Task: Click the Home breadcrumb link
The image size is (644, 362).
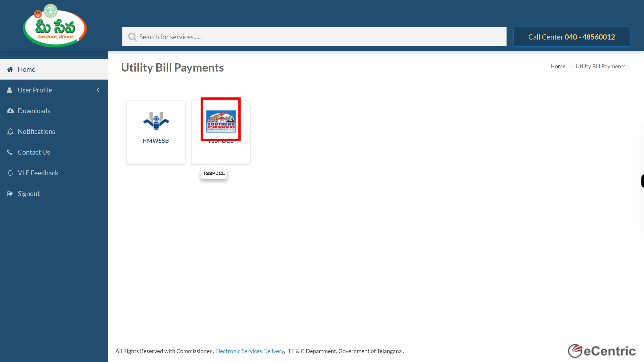Action: point(558,66)
